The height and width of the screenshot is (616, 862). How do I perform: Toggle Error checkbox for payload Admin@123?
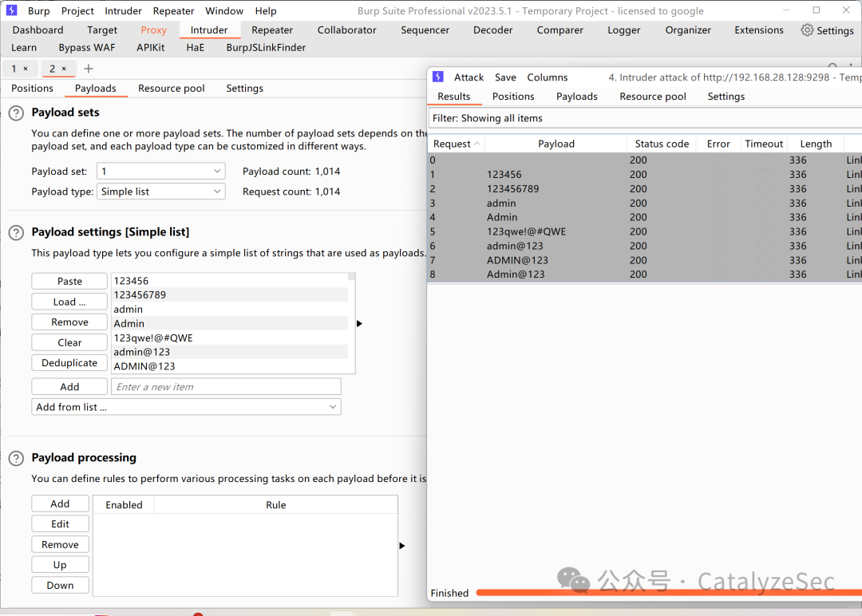pyautogui.click(x=718, y=274)
